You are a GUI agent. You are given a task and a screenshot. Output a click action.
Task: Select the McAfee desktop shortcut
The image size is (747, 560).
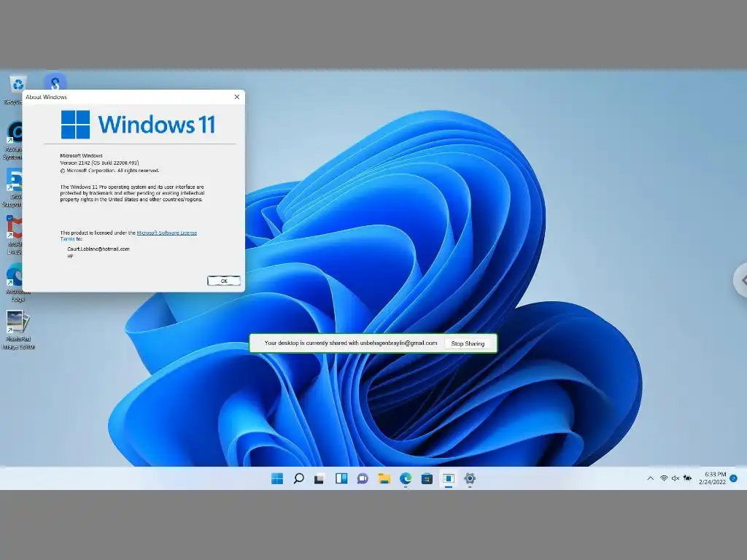click(x=15, y=235)
